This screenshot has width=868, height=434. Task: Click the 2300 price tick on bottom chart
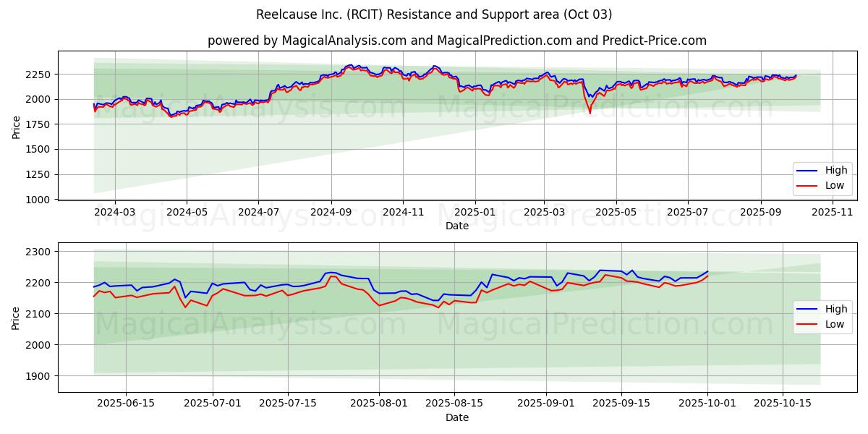38,252
